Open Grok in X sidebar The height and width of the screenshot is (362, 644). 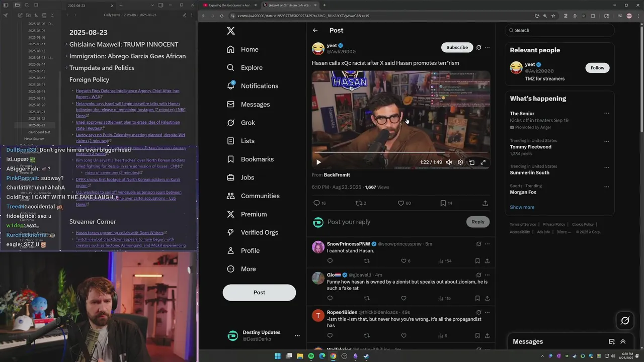pos(240,123)
